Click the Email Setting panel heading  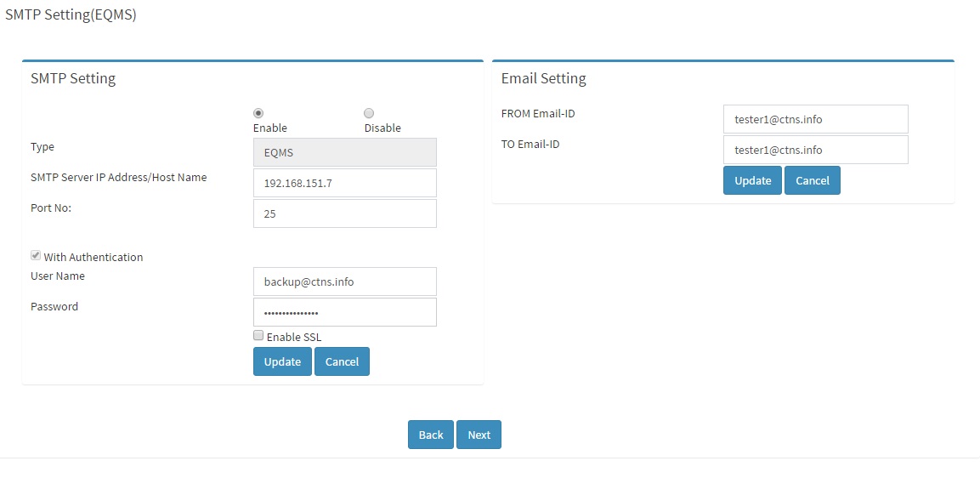tap(544, 79)
